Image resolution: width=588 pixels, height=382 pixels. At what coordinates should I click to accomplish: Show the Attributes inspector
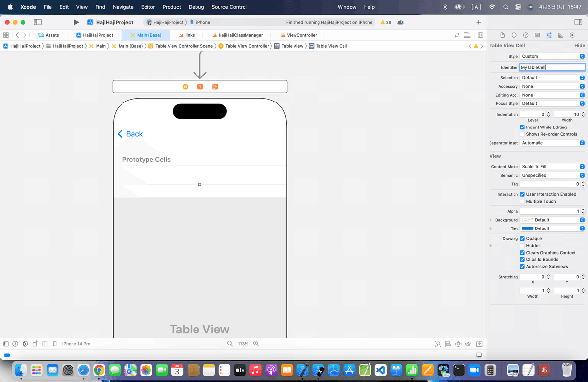(549, 35)
